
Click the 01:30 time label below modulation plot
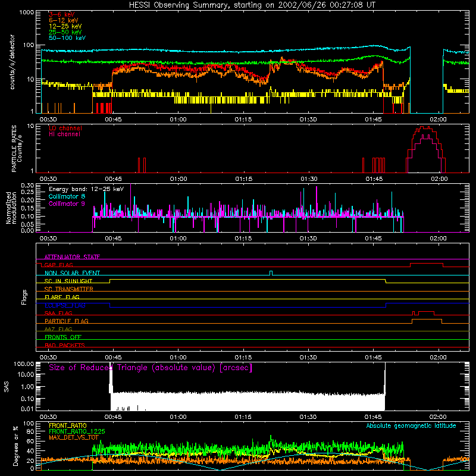[308, 239]
